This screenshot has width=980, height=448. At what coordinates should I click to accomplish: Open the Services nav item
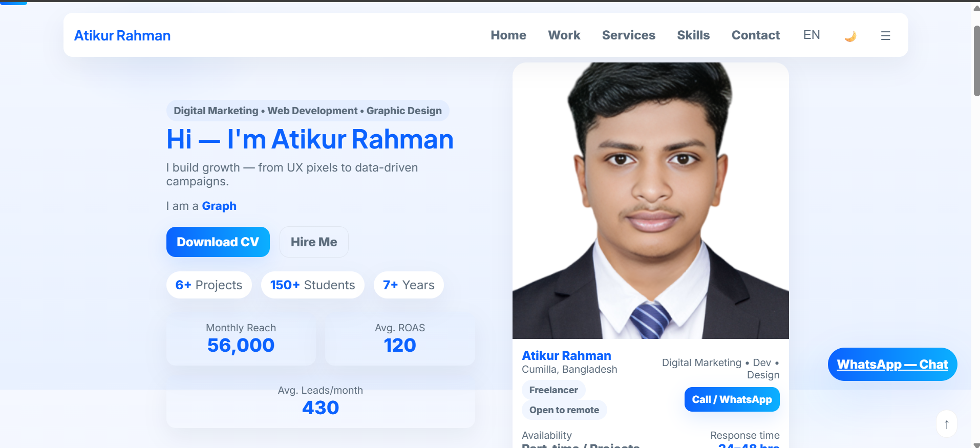[629, 35]
